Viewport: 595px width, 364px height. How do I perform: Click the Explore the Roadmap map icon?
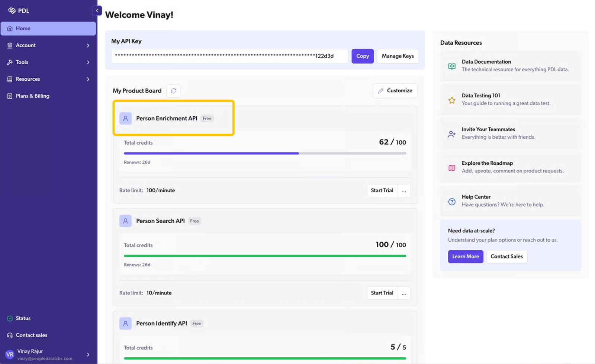pos(452,168)
